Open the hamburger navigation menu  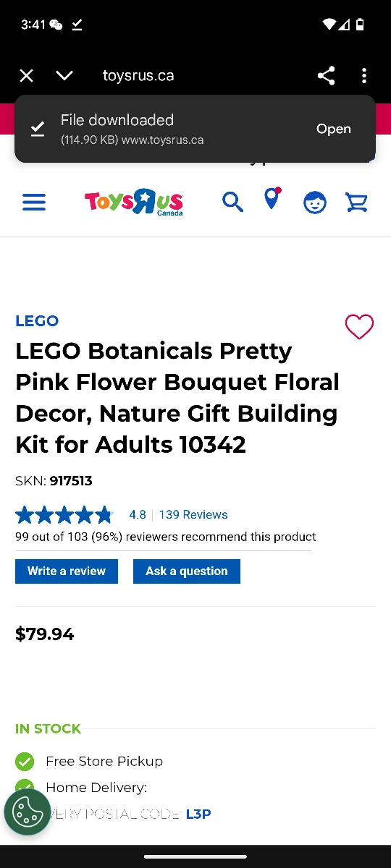click(x=34, y=202)
